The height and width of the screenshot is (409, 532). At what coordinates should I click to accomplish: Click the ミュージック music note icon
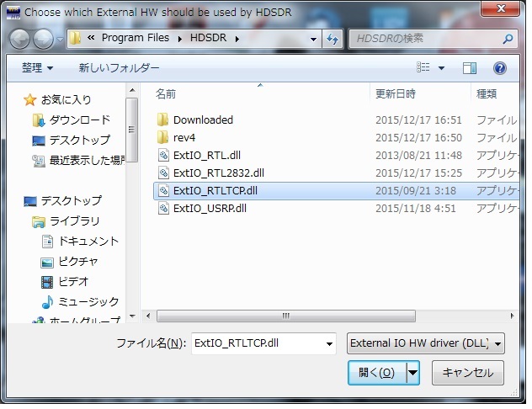coord(47,302)
